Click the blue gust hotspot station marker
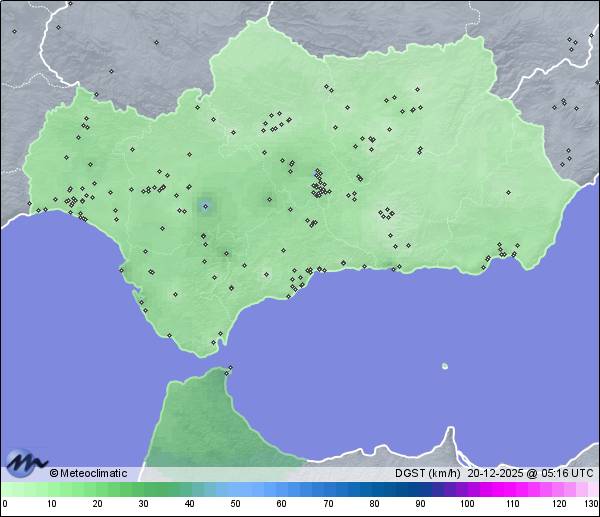Viewport: 600px width, 517px height. click(x=205, y=207)
